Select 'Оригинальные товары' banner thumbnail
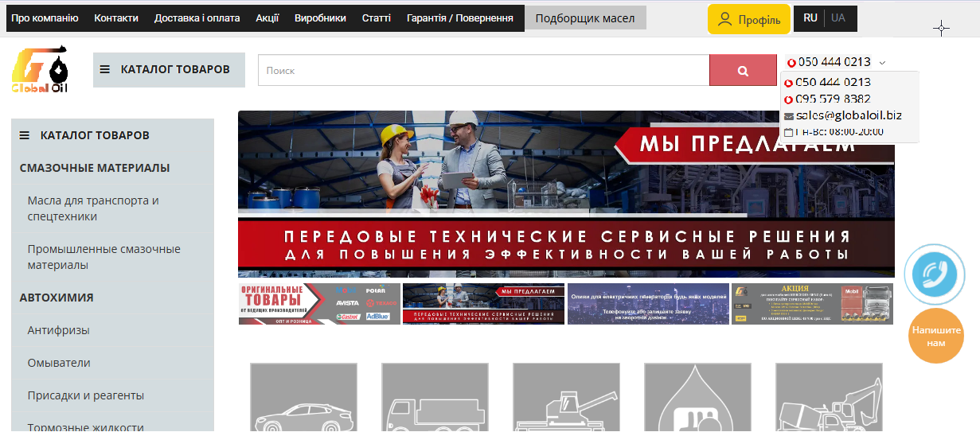This screenshot has width=980, height=432. pos(319,304)
